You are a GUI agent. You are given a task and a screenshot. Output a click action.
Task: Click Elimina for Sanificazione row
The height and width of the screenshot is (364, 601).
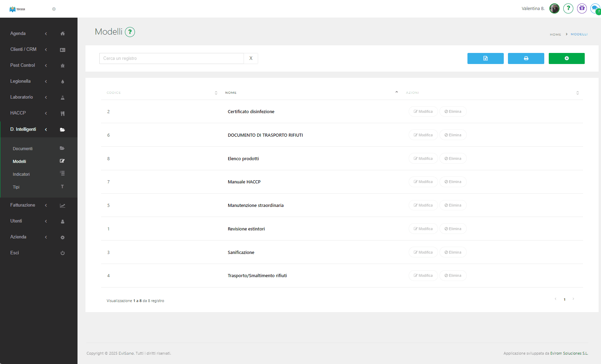453,253
